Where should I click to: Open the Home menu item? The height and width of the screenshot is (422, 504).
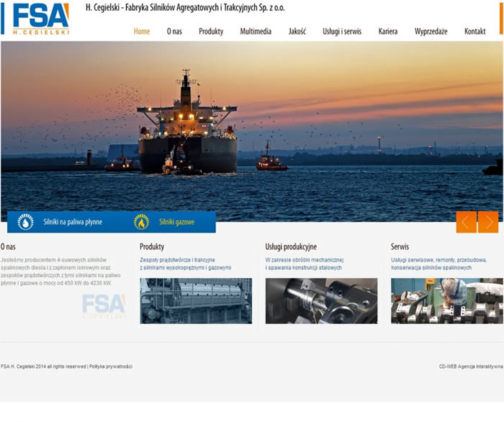point(142,31)
